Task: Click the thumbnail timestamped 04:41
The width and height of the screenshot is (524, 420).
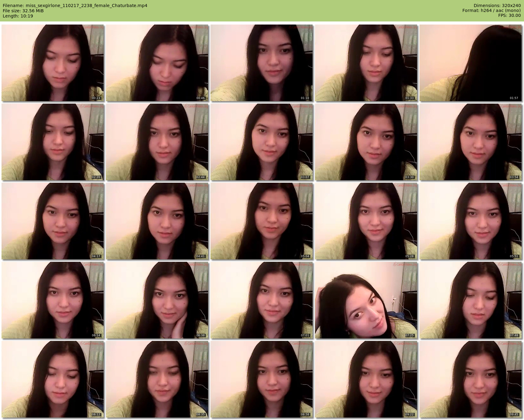Action: (157, 221)
